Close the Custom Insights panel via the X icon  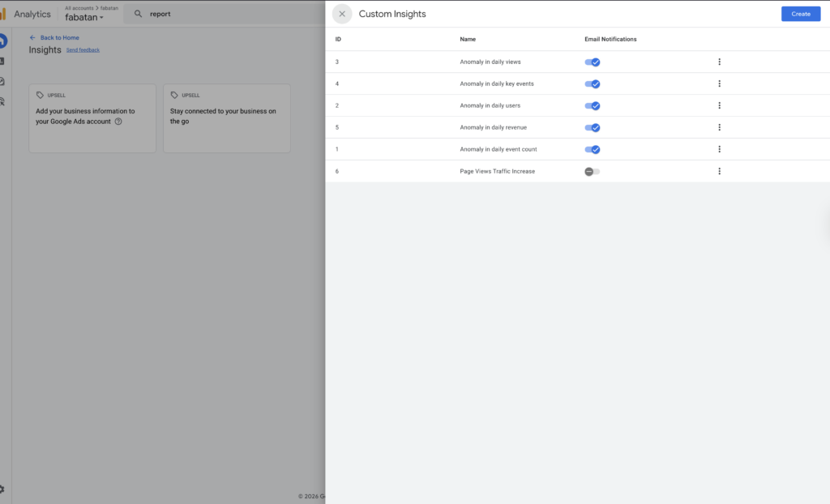341,14
